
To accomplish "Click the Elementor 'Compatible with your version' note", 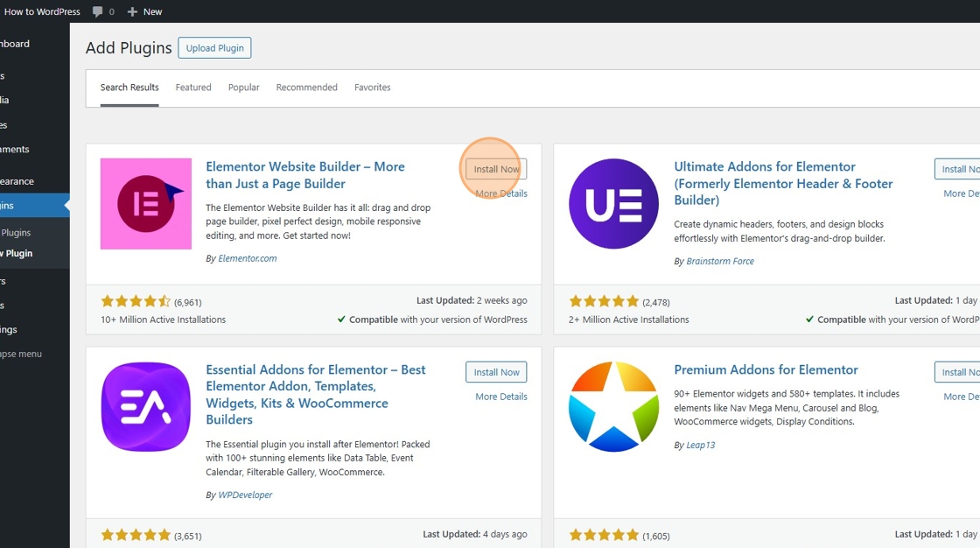I will coord(432,320).
